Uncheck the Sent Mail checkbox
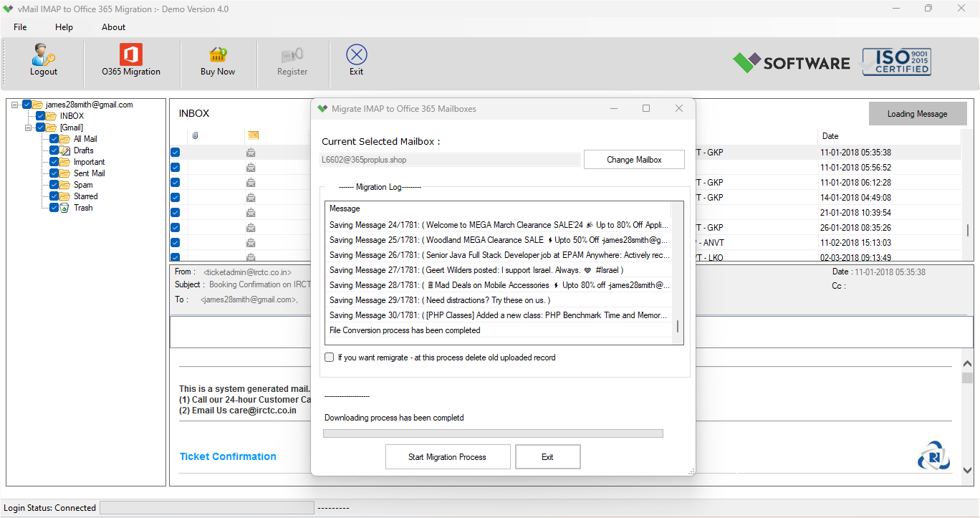 [54, 173]
